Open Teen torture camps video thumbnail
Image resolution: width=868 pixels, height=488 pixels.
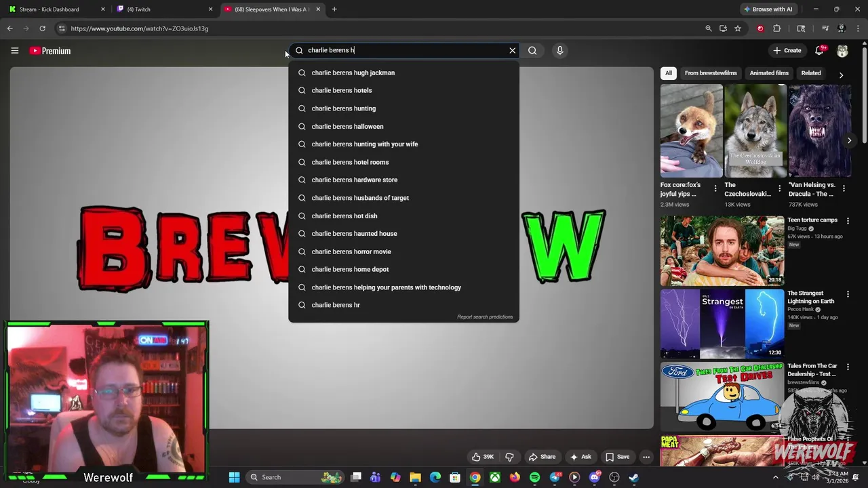point(722,251)
